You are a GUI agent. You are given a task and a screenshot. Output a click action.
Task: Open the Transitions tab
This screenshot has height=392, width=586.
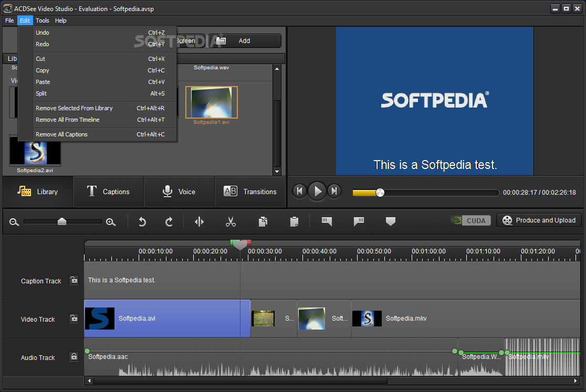coord(250,192)
